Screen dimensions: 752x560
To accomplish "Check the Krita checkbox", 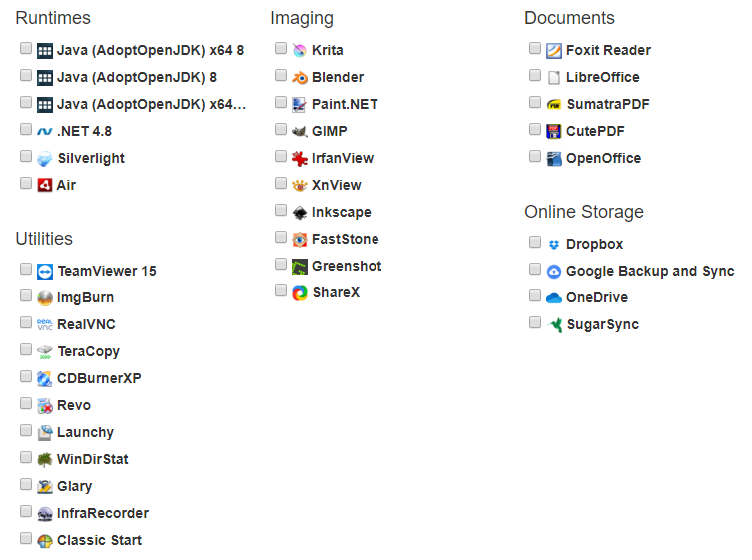I will 281,48.
